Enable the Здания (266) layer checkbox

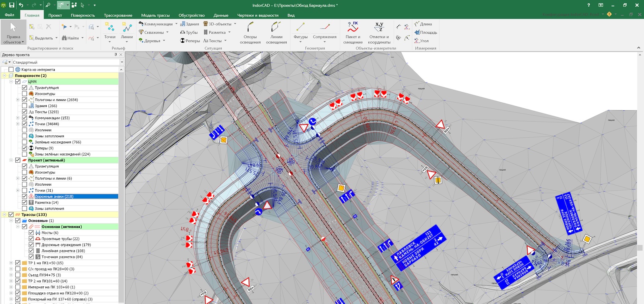[25, 106]
